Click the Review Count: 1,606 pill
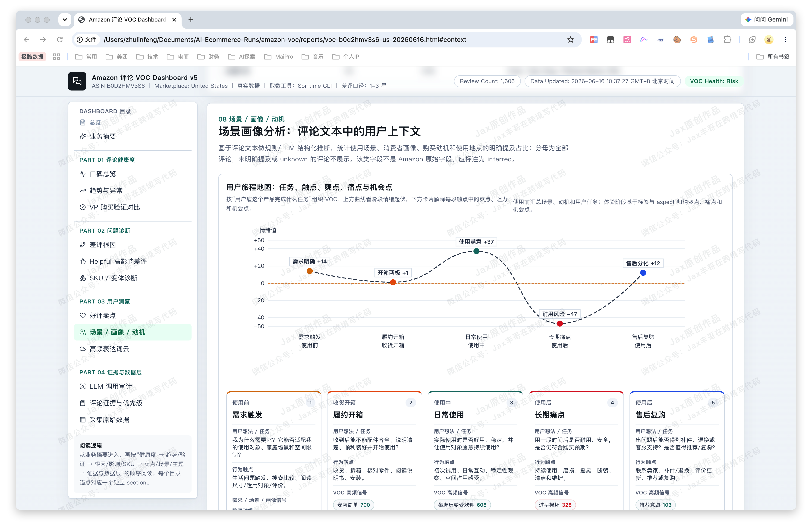Image resolution: width=812 pixels, height=531 pixels. 487,81
